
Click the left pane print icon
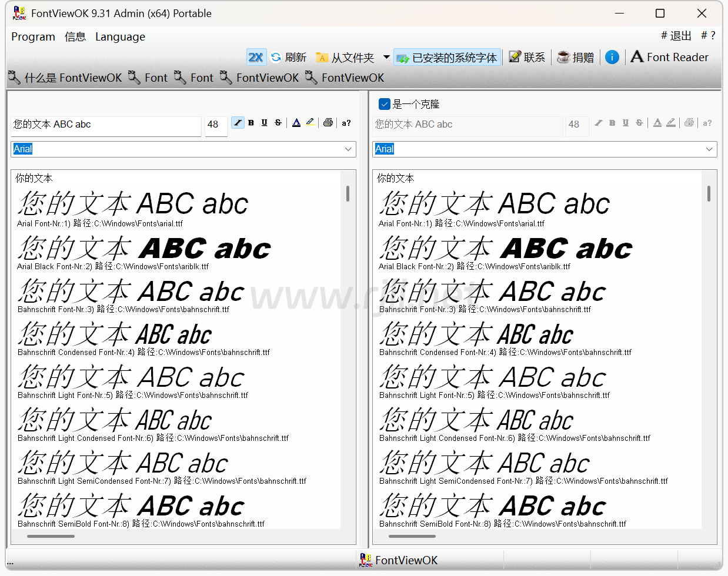click(x=328, y=123)
